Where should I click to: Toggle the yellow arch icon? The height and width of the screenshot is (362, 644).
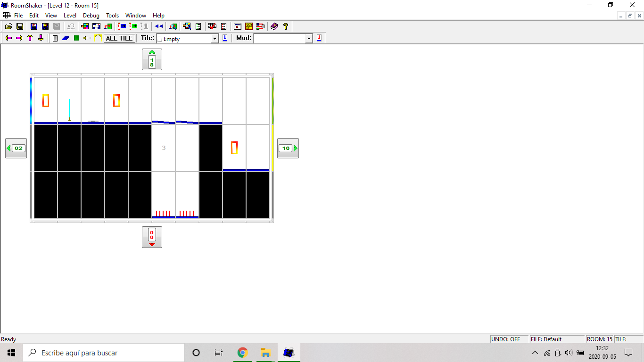tap(98, 38)
